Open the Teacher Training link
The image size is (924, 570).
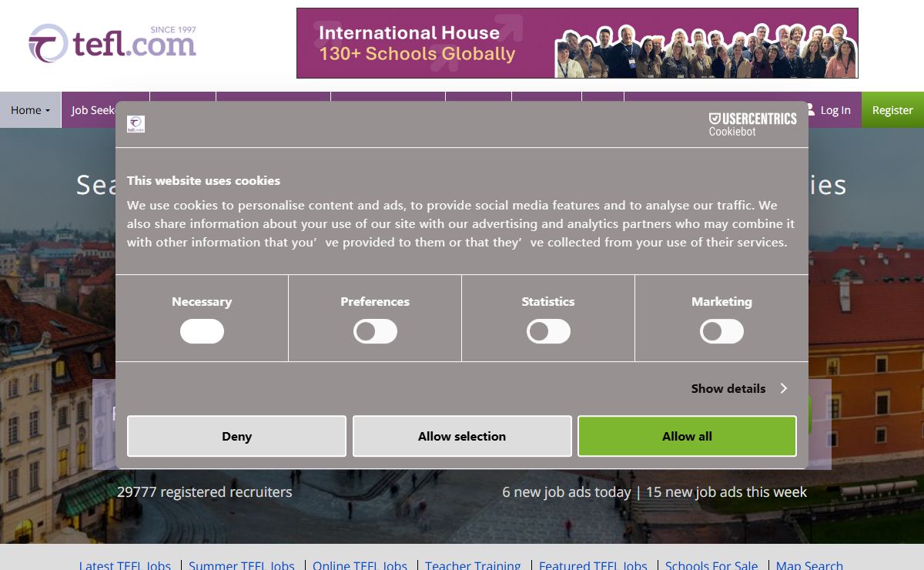[473, 566]
